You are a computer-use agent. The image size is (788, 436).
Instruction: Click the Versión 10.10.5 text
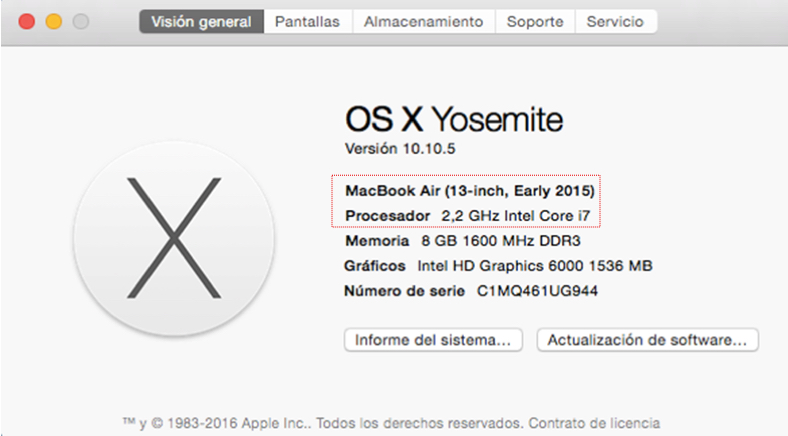400,149
